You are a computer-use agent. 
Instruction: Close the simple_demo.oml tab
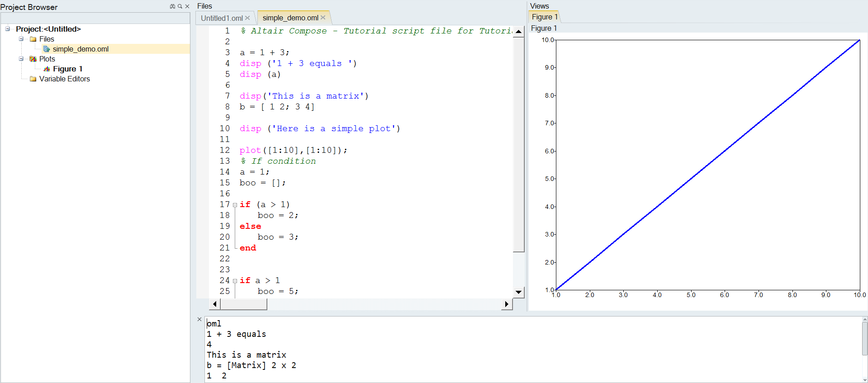pos(323,18)
